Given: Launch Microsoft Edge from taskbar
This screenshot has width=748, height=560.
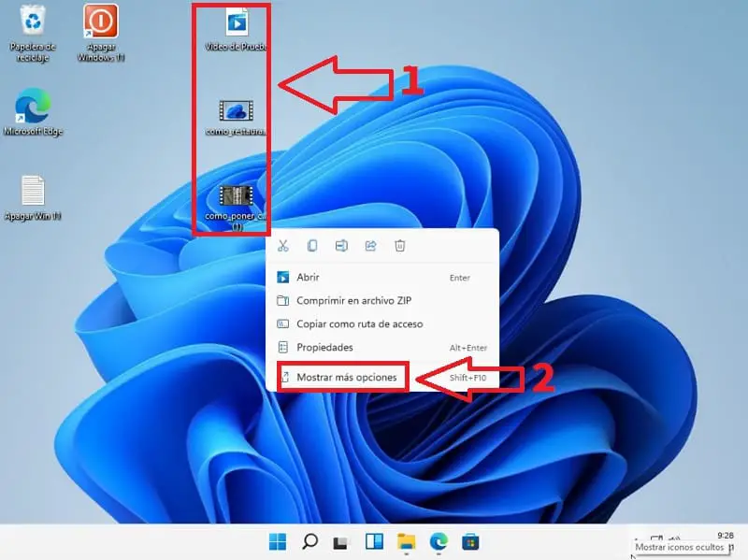Looking at the screenshot, I should coord(439,541).
